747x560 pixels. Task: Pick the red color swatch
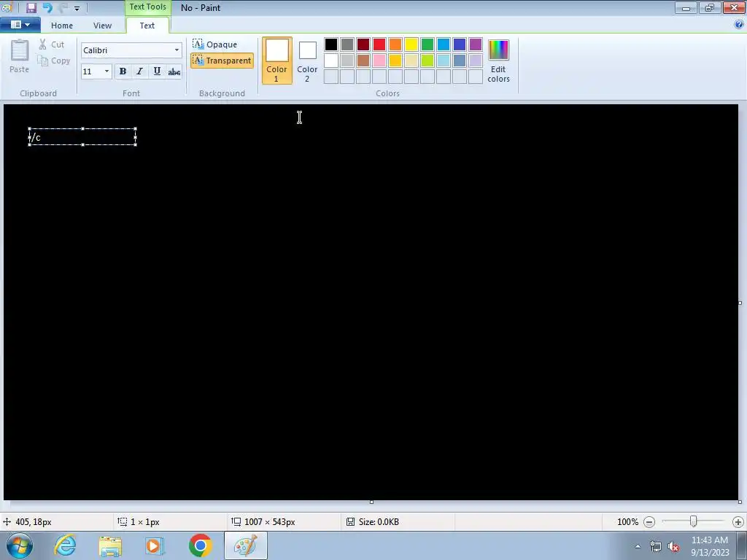[379, 44]
